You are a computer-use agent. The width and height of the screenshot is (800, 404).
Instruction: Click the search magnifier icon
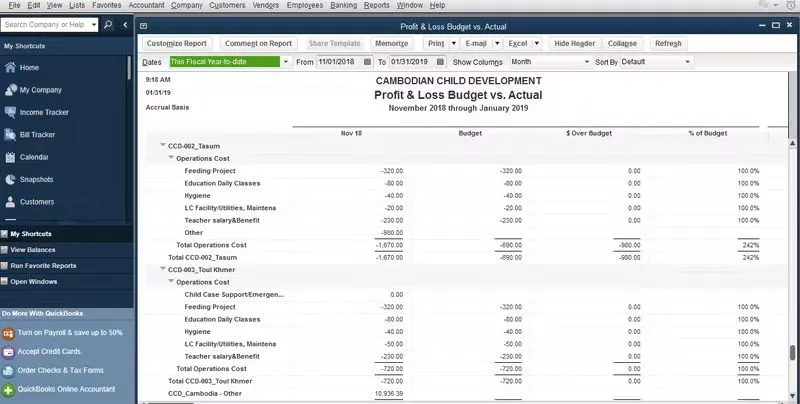pos(108,23)
